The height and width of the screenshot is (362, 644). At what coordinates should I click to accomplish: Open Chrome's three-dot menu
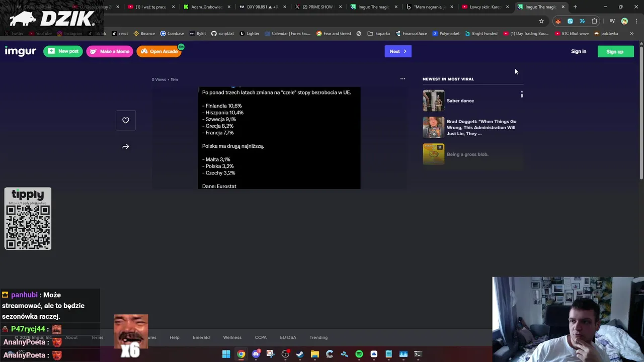636,21
